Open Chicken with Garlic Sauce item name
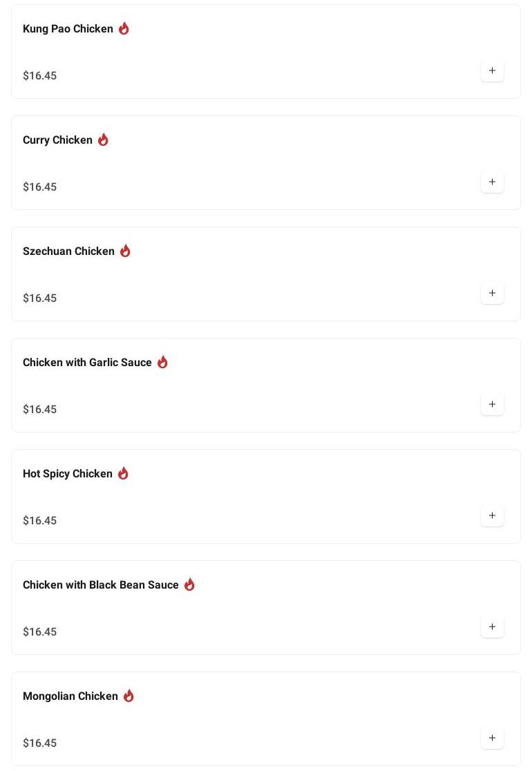The width and height of the screenshot is (532, 771). pos(87,363)
